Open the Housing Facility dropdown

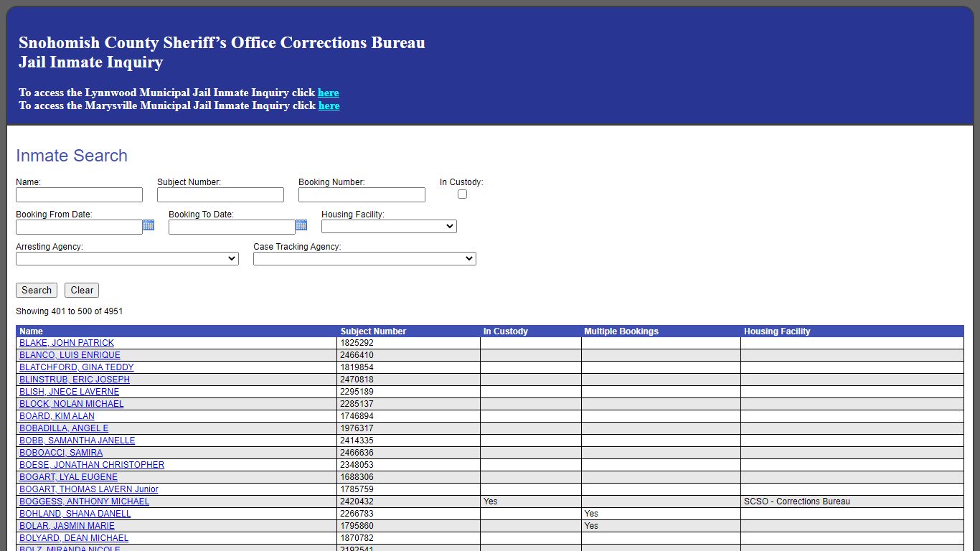pyautogui.click(x=389, y=227)
